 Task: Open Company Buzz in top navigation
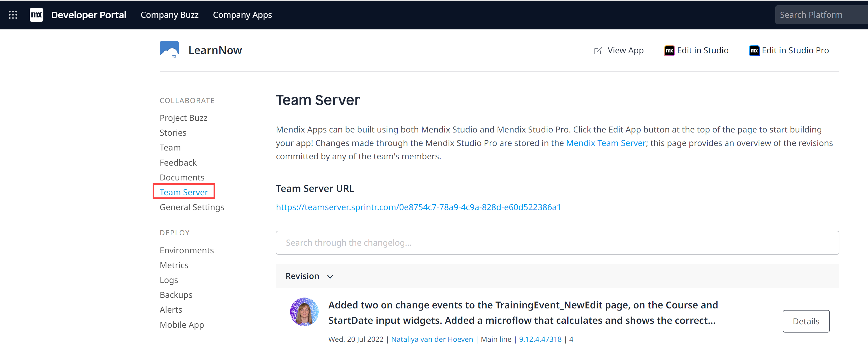pos(170,15)
